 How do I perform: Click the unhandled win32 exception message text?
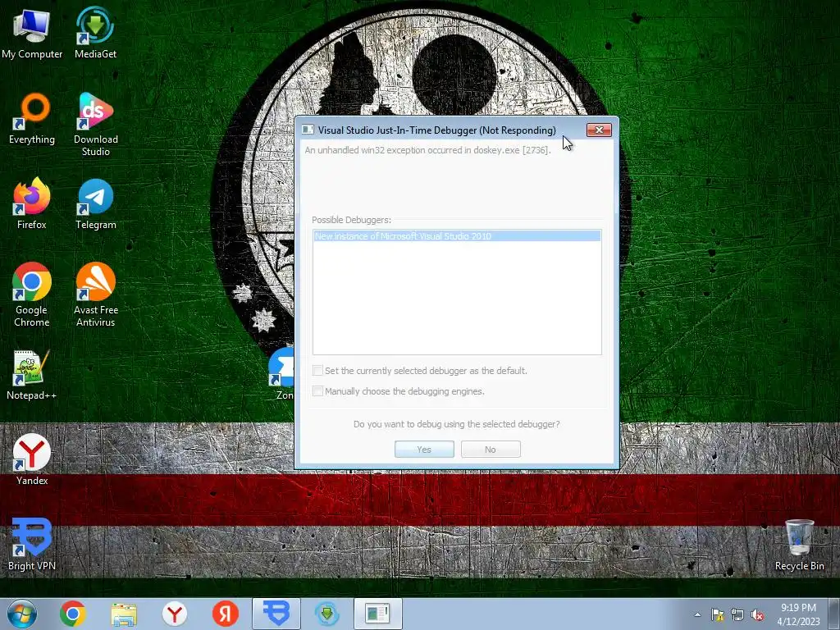coord(427,150)
